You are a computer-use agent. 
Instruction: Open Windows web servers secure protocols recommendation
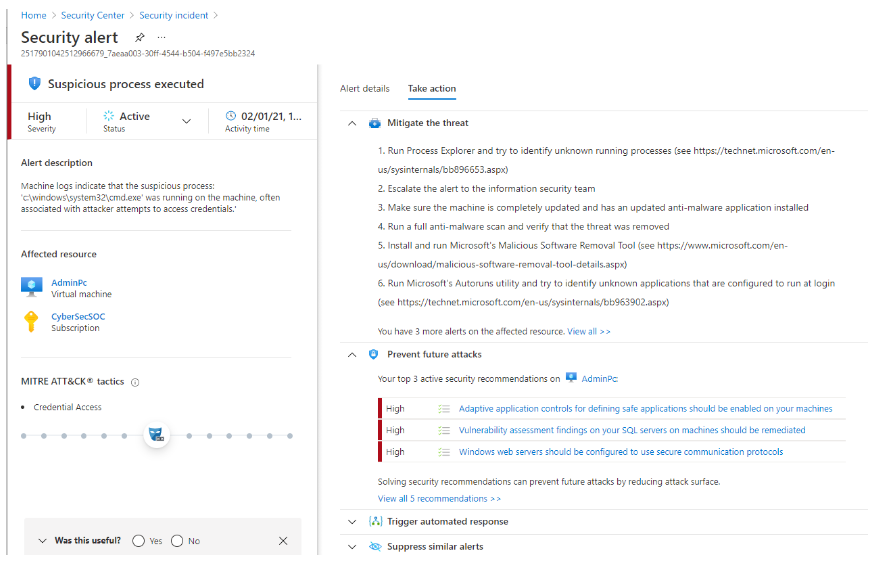tap(621, 451)
